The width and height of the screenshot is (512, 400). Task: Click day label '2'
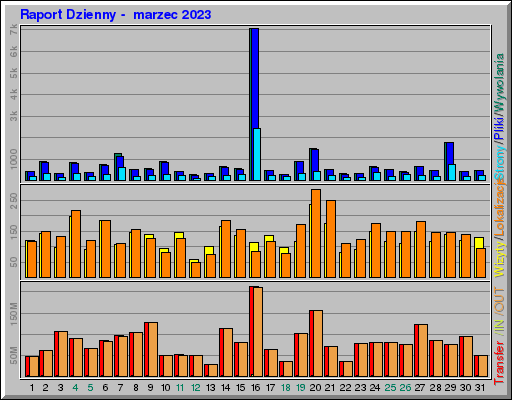[45, 388]
